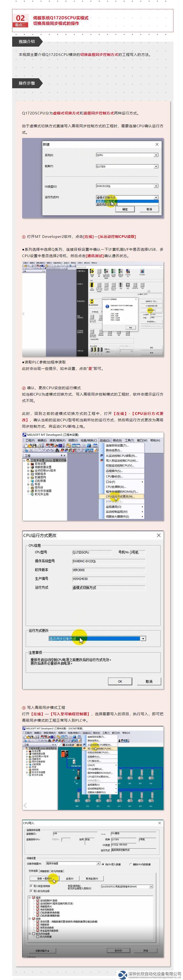Check 软元件数据 checkbox in CPU写入 tree

(38, 937)
